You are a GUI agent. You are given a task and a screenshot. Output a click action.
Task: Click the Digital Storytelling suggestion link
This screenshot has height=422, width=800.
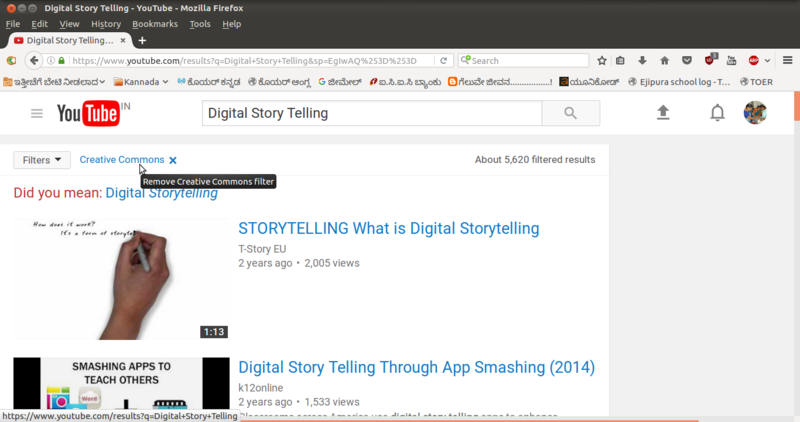click(x=162, y=193)
